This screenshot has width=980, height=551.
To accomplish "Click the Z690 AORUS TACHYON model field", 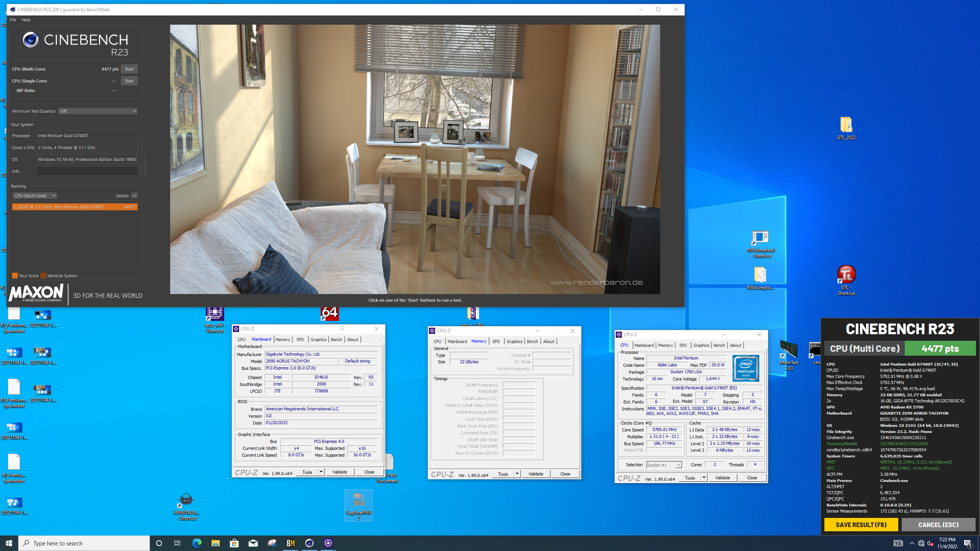I will (301, 361).
